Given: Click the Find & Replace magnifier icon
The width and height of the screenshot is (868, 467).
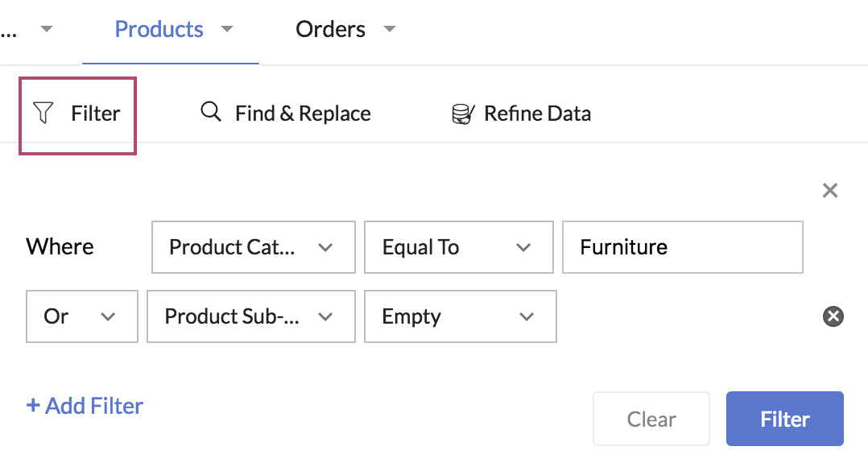Looking at the screenshot, I should coord(211,113).
